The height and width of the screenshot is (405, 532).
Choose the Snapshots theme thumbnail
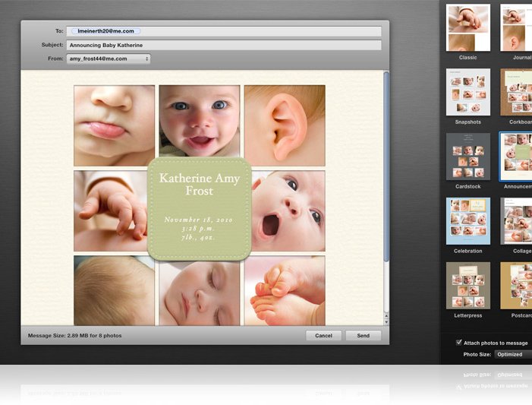point(468,92)
